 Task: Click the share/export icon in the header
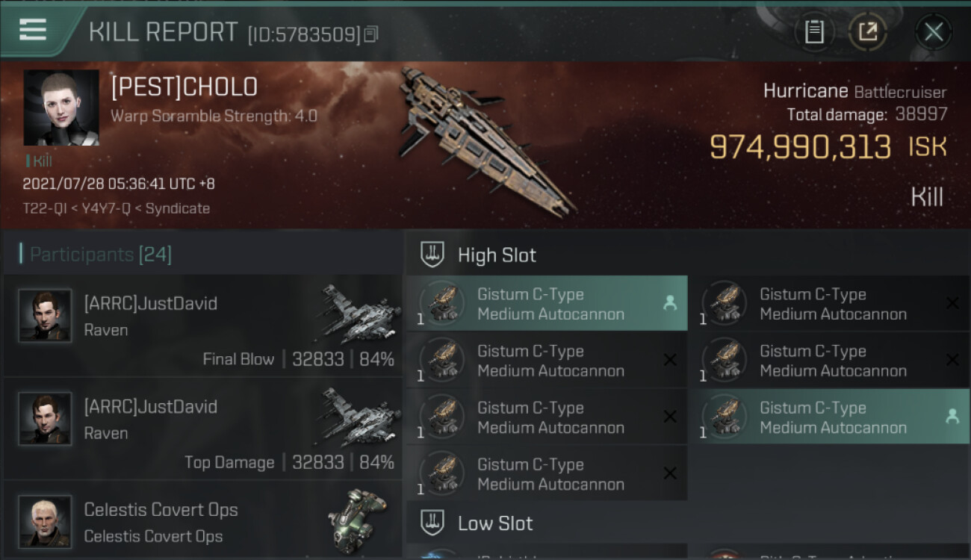(868, 32)
